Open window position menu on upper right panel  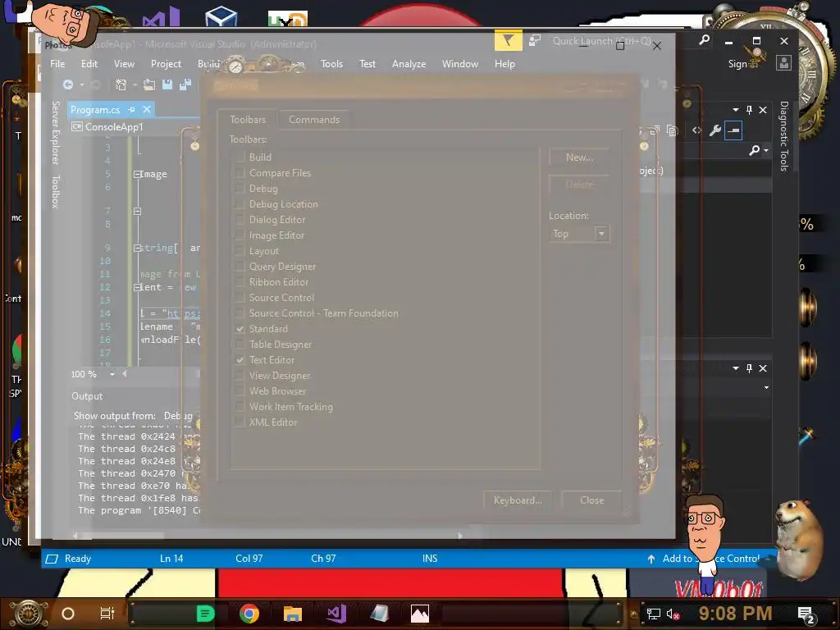735,110
